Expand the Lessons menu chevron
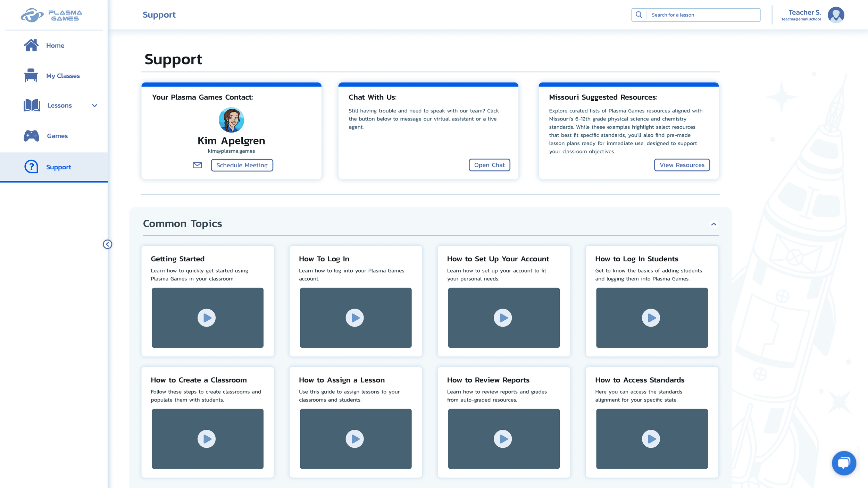This screenshot has height=488, width=868. point(94,106)
